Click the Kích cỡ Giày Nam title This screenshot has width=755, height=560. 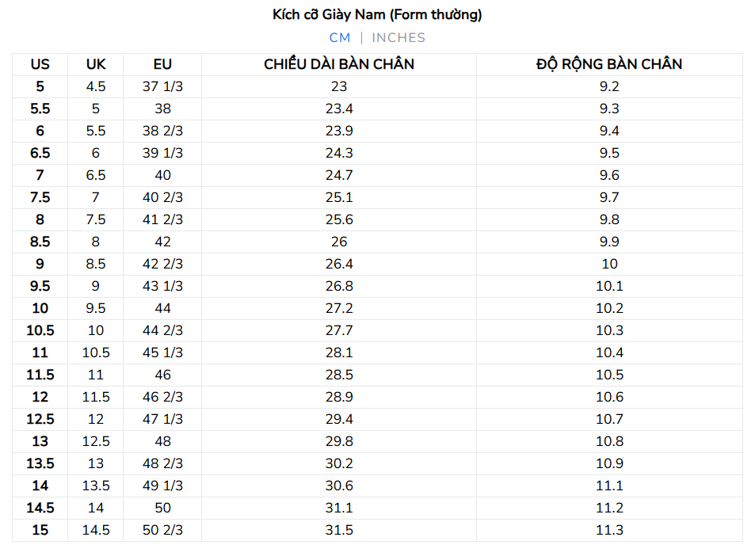pos(377,14)
